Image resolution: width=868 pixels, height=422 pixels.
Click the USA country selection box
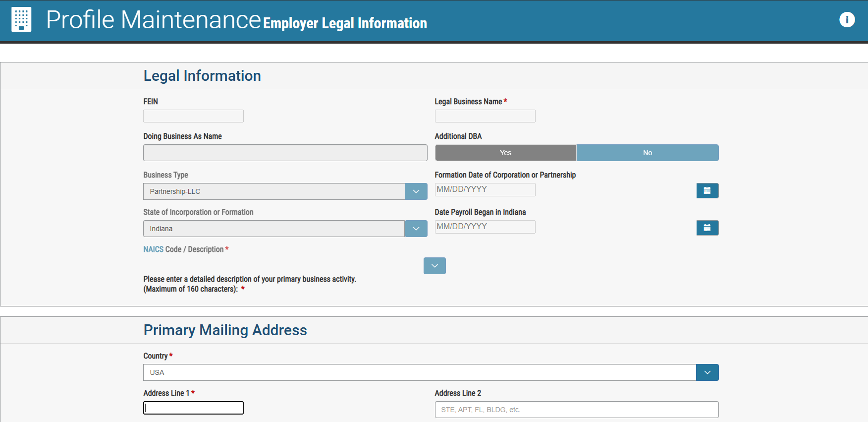(420, 372)
